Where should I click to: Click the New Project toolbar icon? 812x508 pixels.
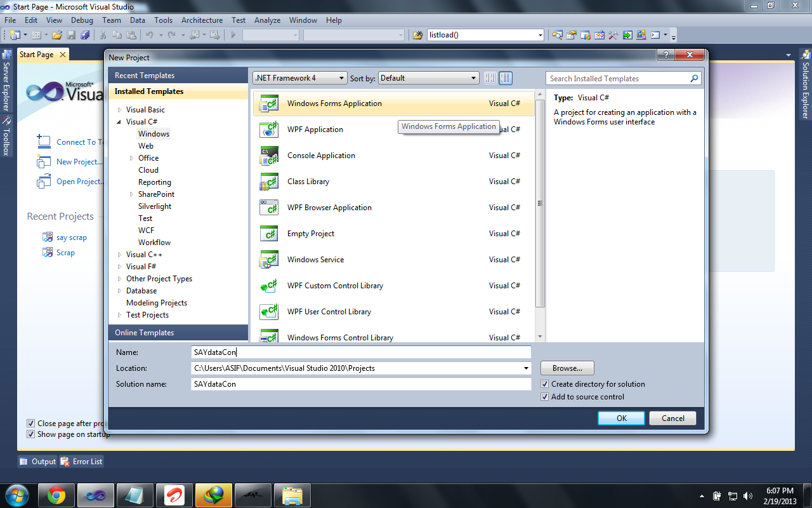click(x=15, y=35)
